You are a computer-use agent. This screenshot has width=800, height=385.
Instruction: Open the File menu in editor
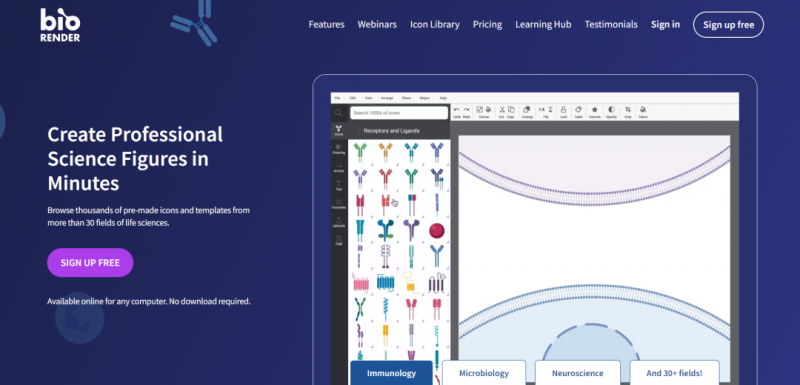tap(337, 98)
